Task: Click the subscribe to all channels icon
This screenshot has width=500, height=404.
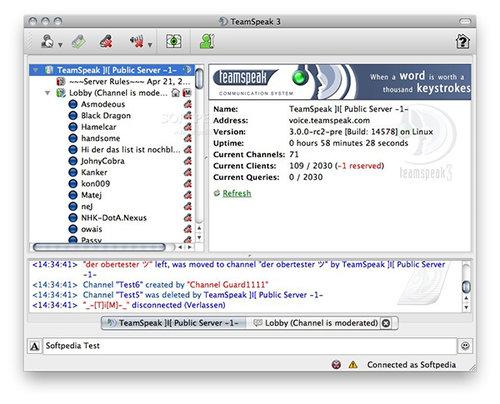Action: coord(174,42)
